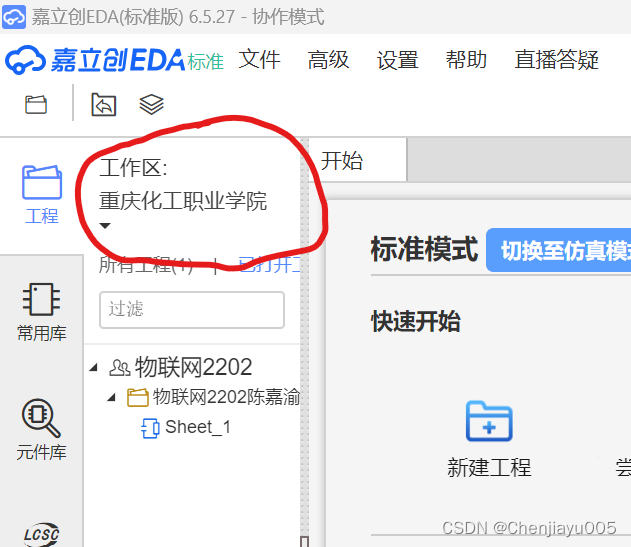Select the 物联网2202陈嘉渝 project
The width and height of the screenshot is (631, 547).
[x=226, y=397]
